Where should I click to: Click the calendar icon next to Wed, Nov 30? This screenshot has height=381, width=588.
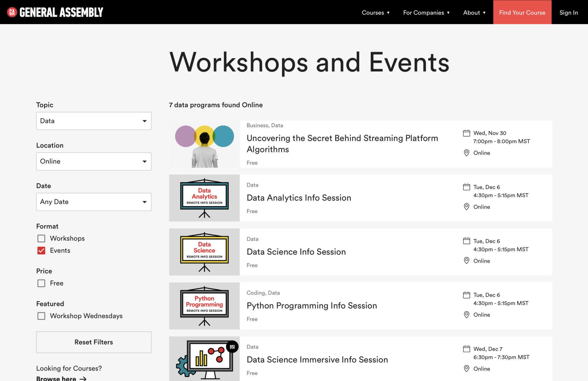pyautogui.click(x=467, y=133)
